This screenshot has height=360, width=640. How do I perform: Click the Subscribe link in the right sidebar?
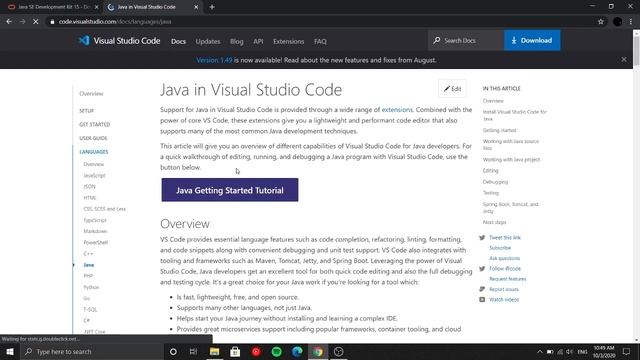click(x=500, y=248)
